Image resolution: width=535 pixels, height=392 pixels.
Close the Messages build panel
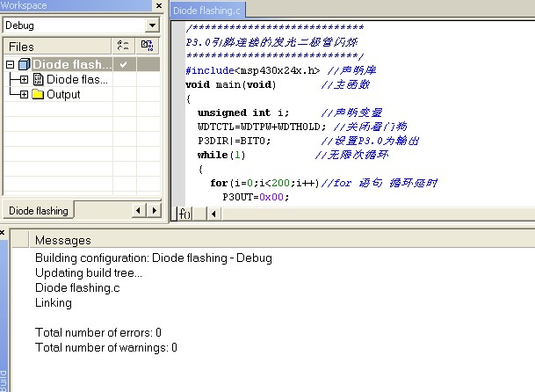(3, 233)
